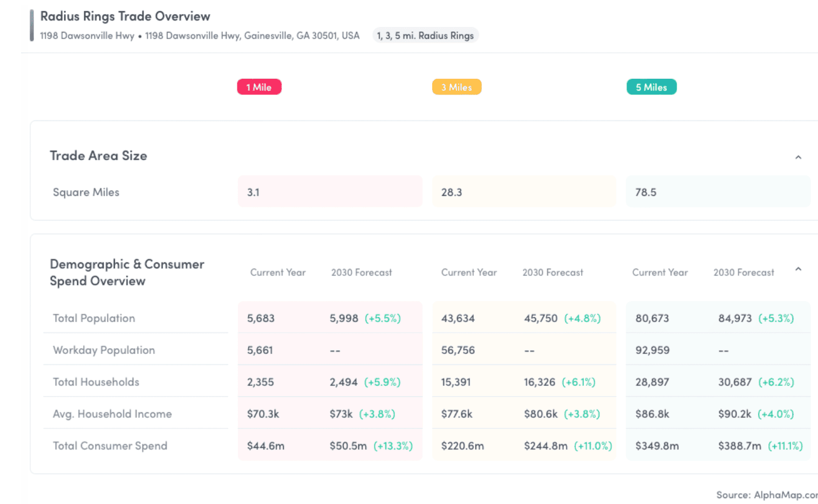
Task: Select the yellow 3 Miles badge
Action: [x=456, y=87]
